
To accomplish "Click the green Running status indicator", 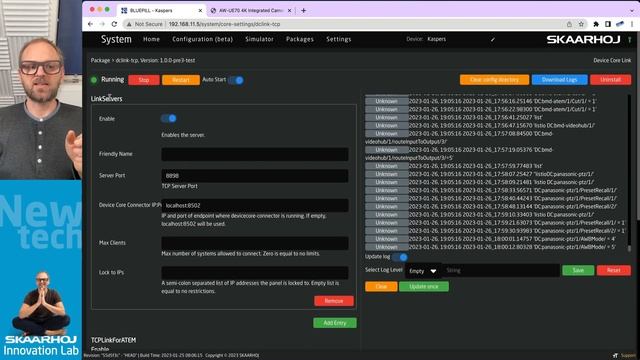I will pyautogui.click(x=94, y=80).
